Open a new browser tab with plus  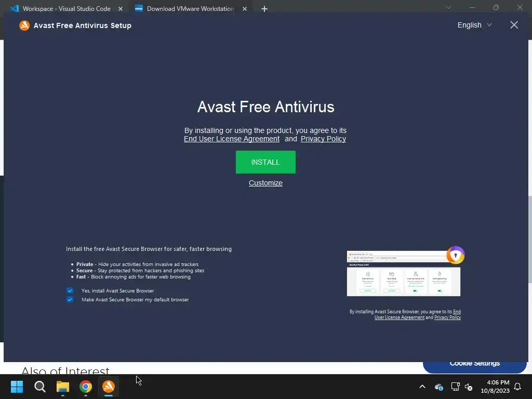pos(264,9)
